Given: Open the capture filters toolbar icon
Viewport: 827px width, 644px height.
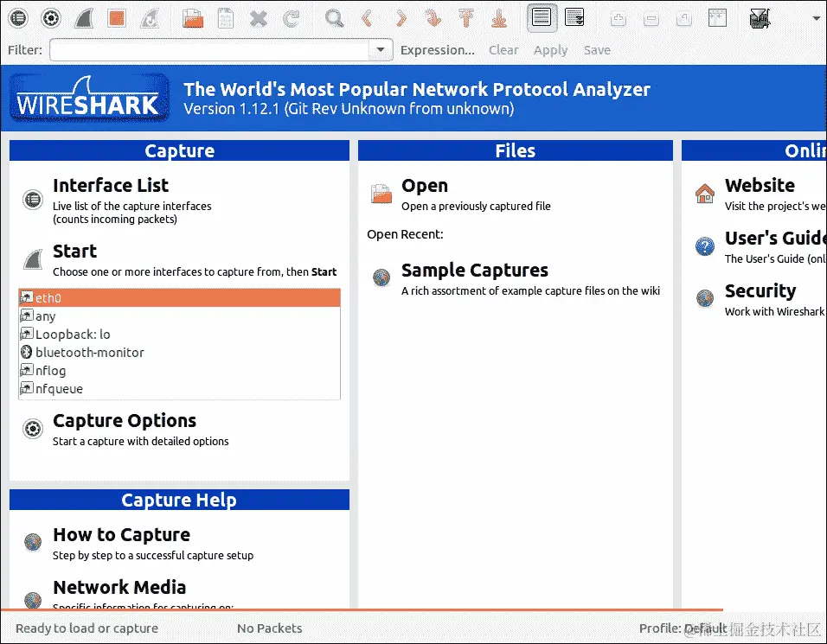Looking at the screenshot, I should tap(760, 18).
